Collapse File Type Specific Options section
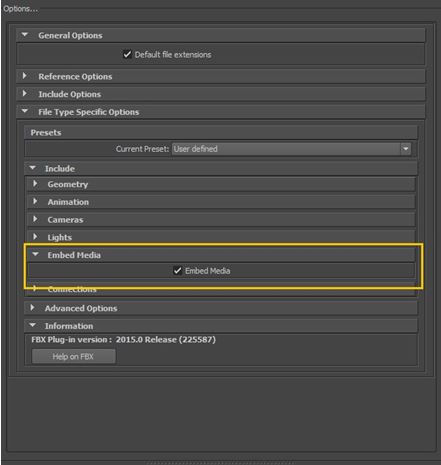Viewport: 441px width, 465px height. tap(25, 111)
